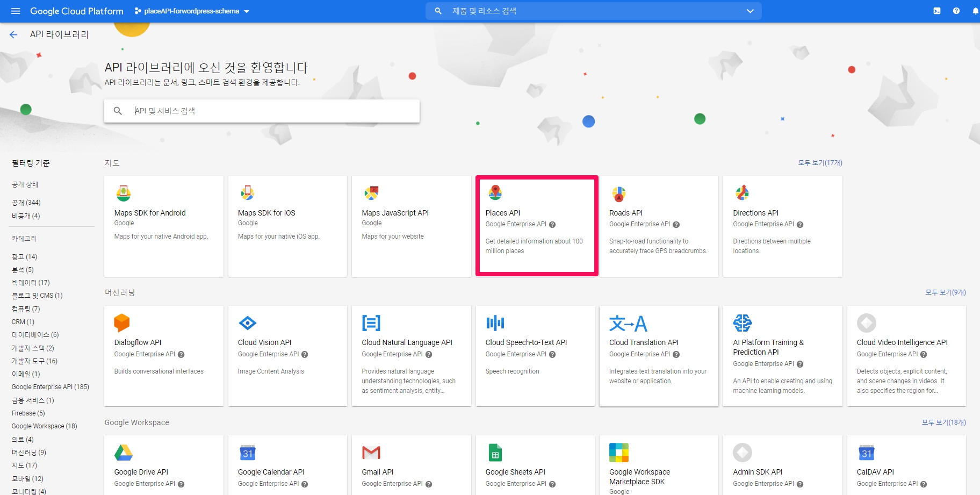View all 17 Maps APIs link
Screen dimensions: 980x495
(820, 163)
